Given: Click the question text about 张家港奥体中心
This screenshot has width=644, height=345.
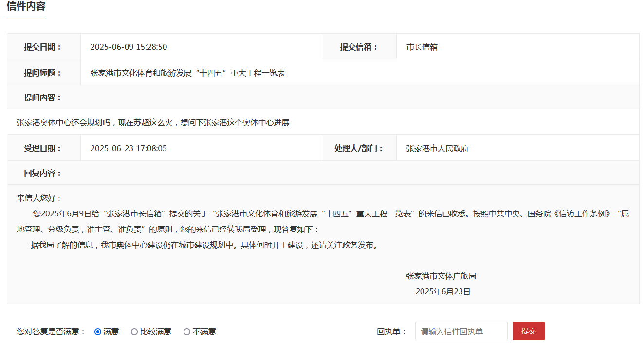Looking at the screenshot, I should [153, 123].
